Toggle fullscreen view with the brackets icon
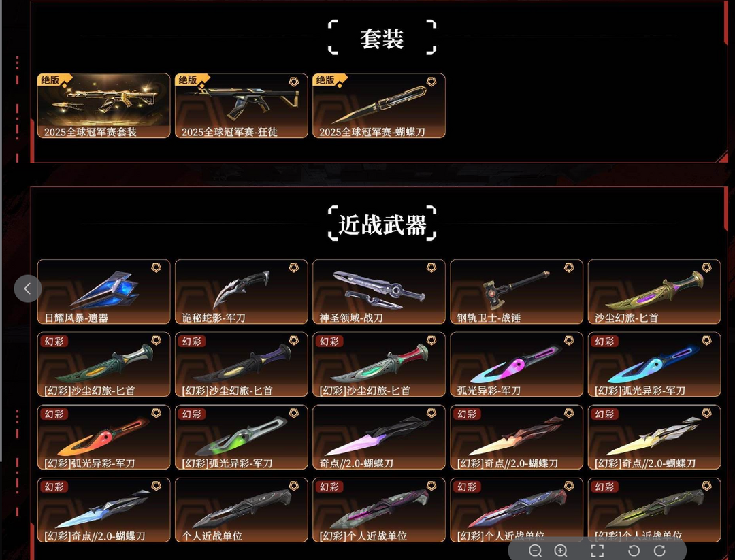Image resolution: width=735 pixels, height=560 pixels. pyautogui.click(x=598, y=550)
